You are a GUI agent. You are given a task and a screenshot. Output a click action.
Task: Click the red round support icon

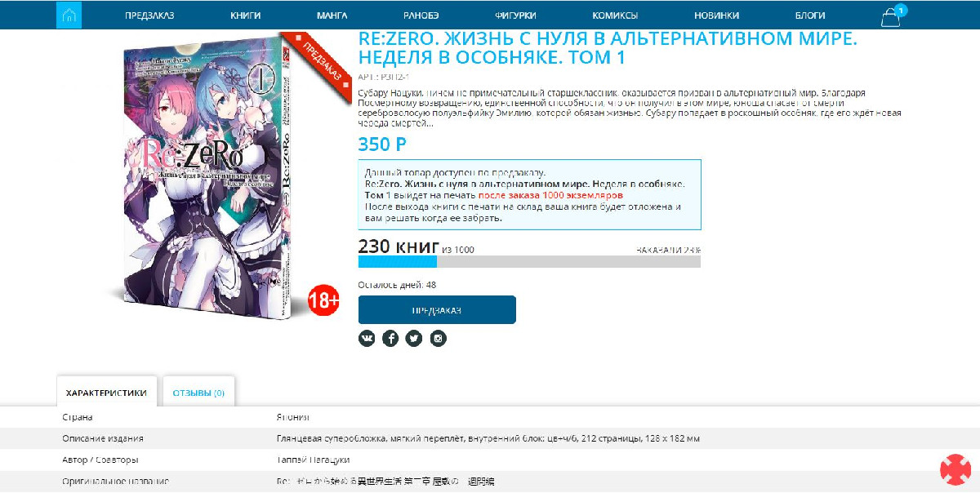(x=955, y=469)
